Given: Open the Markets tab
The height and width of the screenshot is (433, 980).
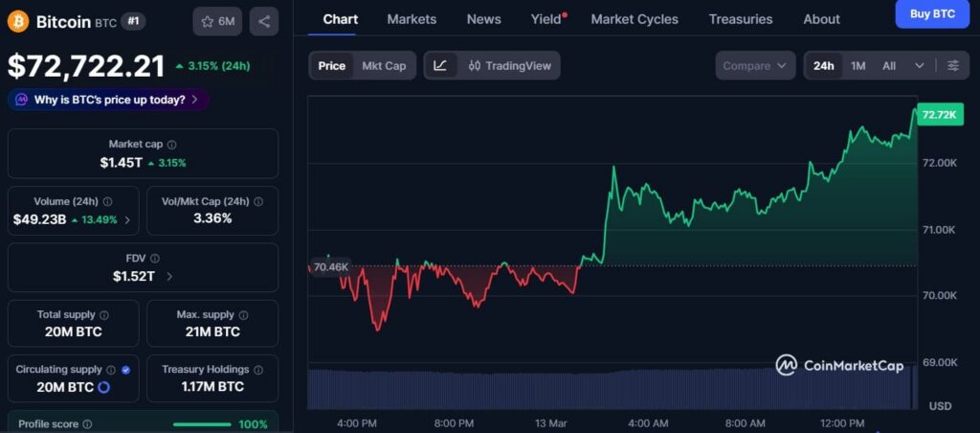Looking at the screenshot, I should pyautogui.click(x=412, y=19).
